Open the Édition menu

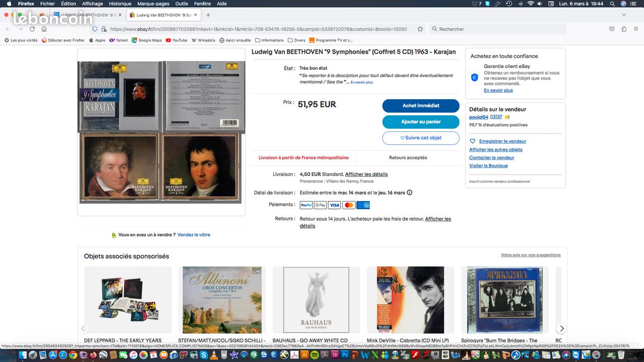pos(68,3)
